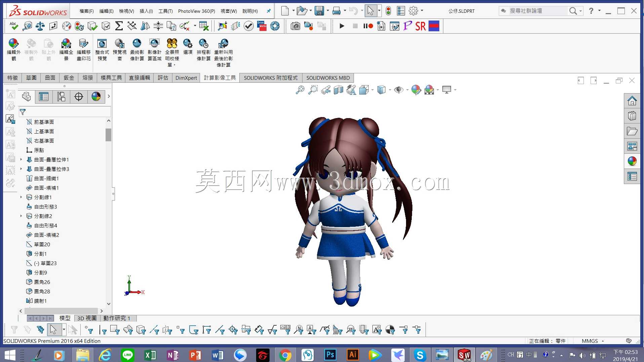This screenshot has width=644, height=362.
Task: Click the feature tree vertical scrollbar thumb
Action: pyautogui.click(x=108, y=135)
